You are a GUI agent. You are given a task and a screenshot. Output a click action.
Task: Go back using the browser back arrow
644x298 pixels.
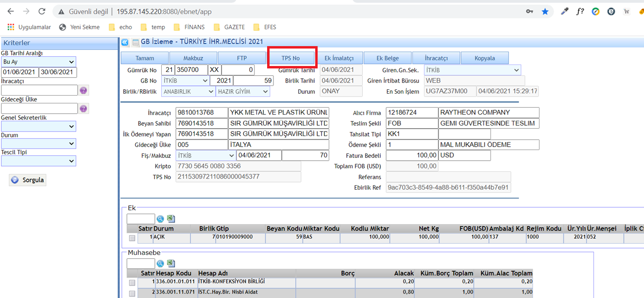coord(11,11)
